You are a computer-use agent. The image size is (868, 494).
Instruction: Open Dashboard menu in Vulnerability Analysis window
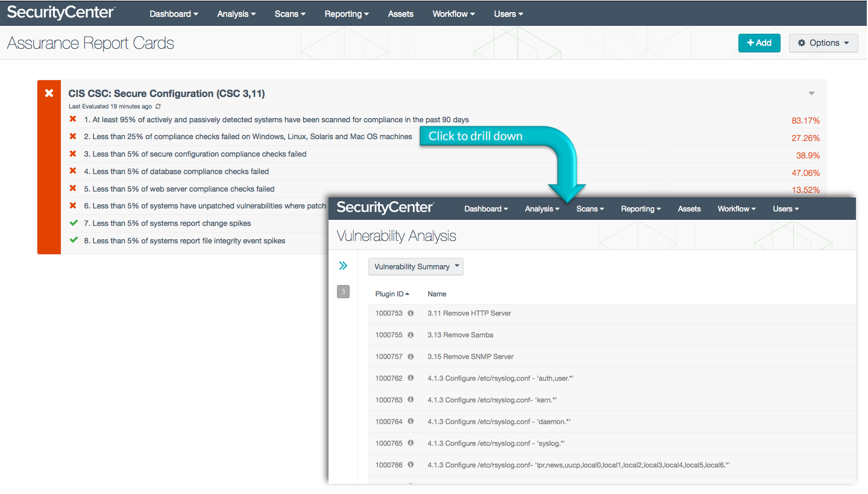click(486, 209)
